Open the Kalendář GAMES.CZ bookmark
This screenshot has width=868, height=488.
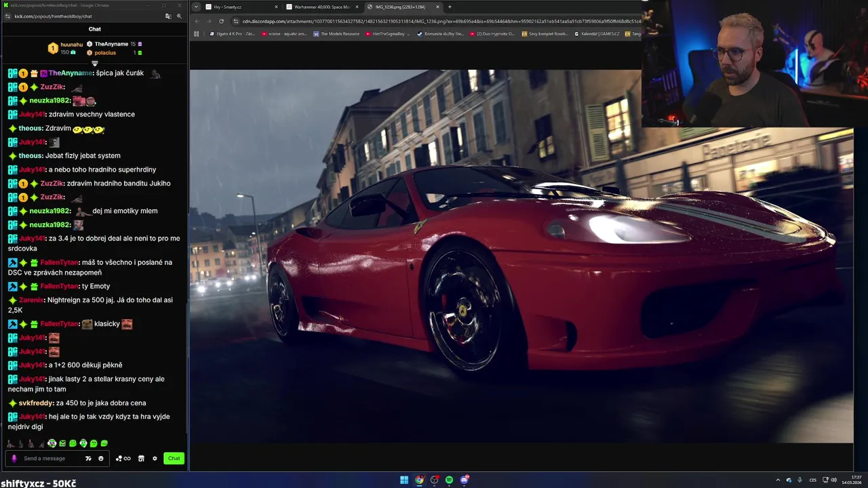[597, 33]
